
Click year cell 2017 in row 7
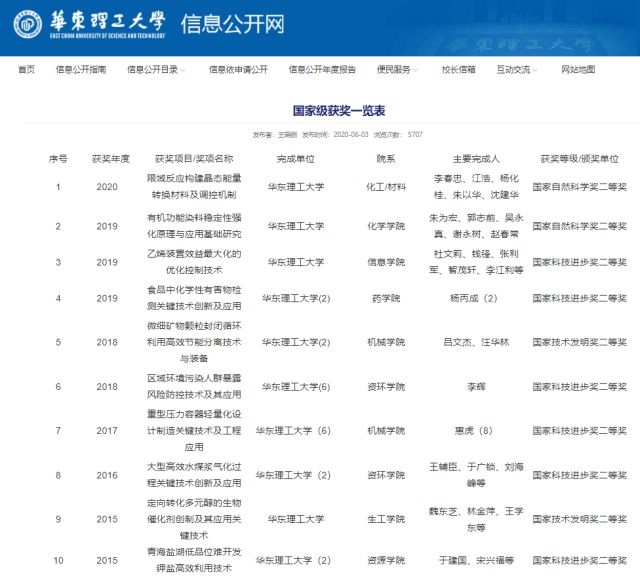[x=107, y=431]
